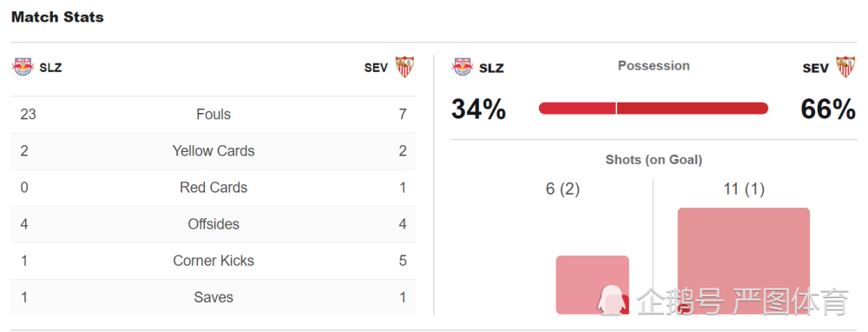Click the SLZ team name near Possession

491,68
